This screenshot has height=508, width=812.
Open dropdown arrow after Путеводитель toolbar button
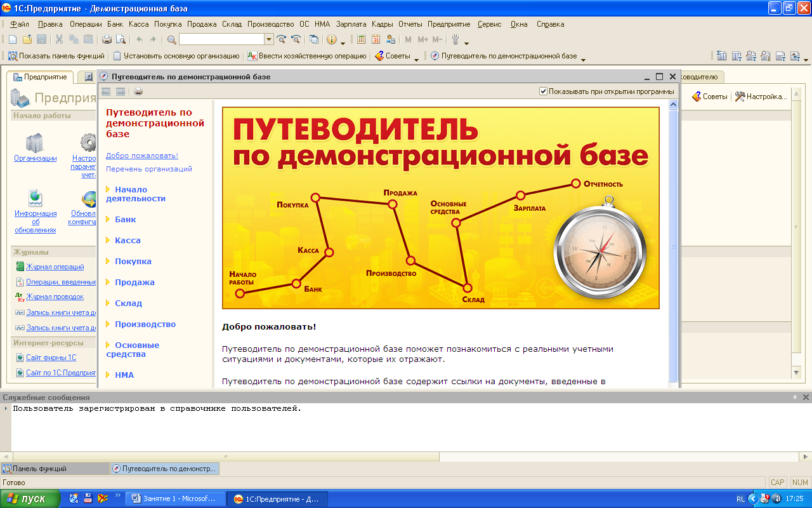pyautogui.click(x=583, y=58)
